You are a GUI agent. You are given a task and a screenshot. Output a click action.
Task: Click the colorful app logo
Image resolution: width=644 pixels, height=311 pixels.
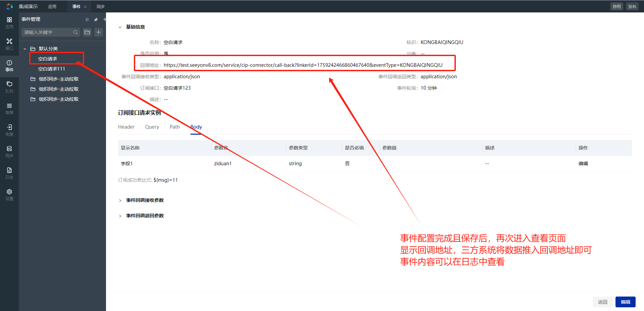(x=9, y=6)
